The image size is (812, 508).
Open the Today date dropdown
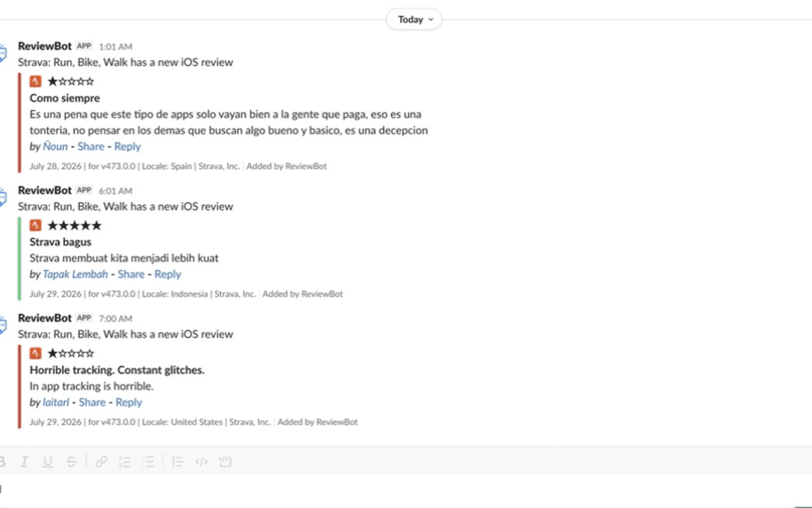[414, 19]
